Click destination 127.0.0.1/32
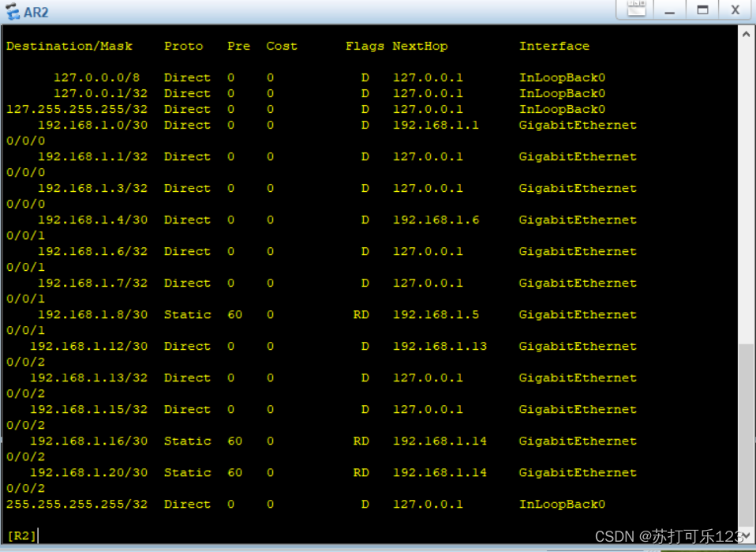Image resolution: width=756 pixels, height=552 pixels. pos(100,93)
